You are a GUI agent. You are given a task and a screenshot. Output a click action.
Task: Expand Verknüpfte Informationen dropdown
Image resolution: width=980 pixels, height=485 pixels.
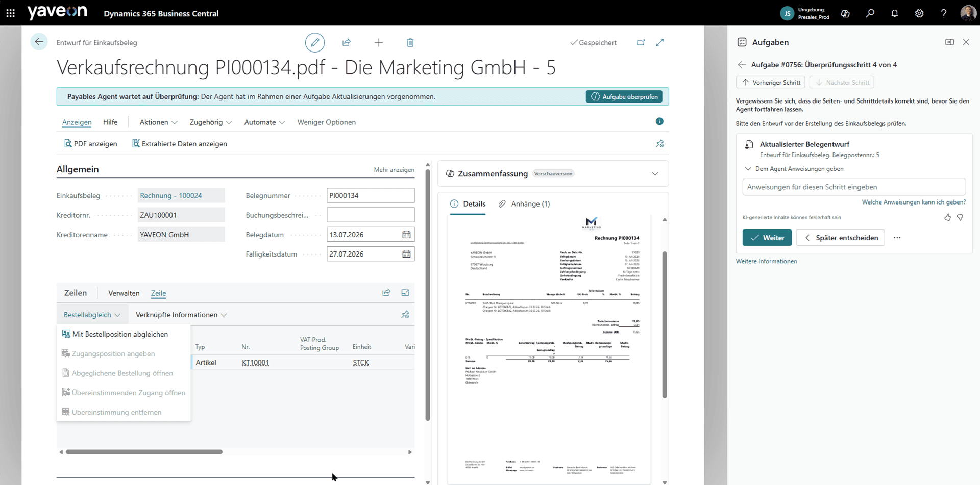181,315
